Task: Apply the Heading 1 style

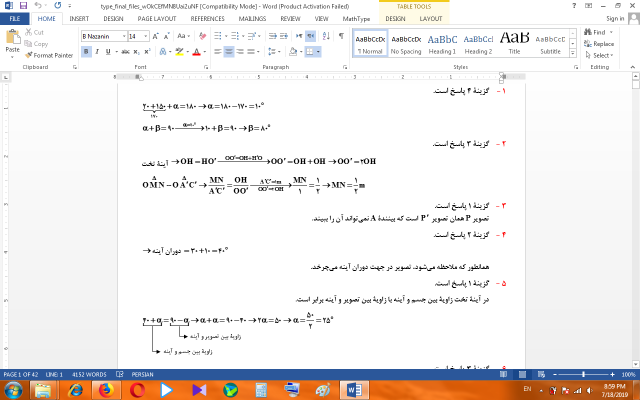Action: [442, 43]
